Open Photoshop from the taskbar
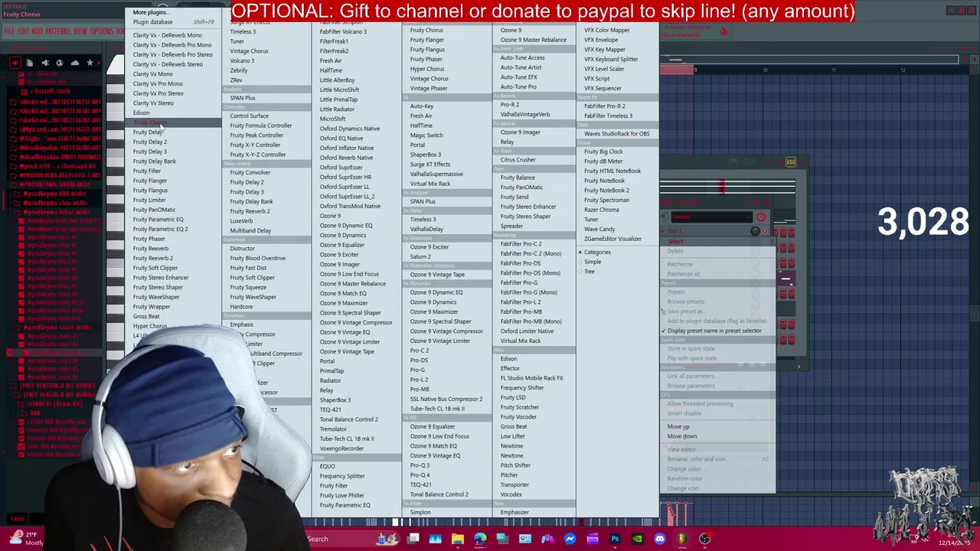The height and width of the screenshot is (551, 980). pos(615,539)
